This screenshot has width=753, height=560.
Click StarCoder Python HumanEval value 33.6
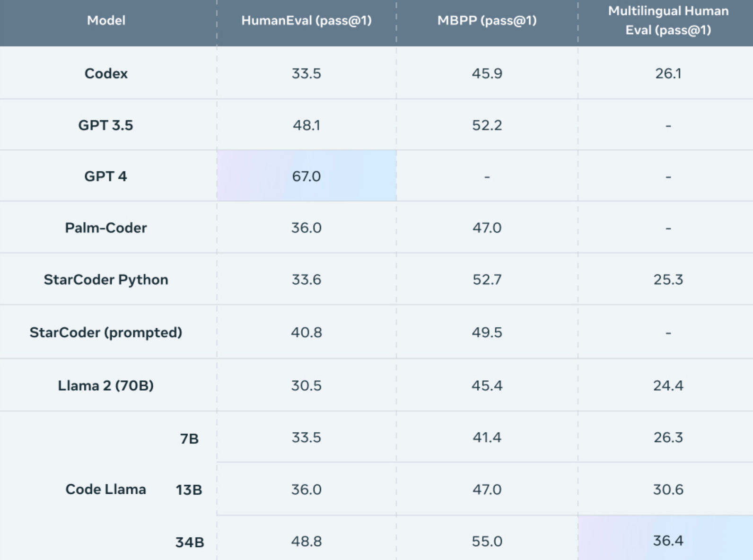tap(306, 280)
